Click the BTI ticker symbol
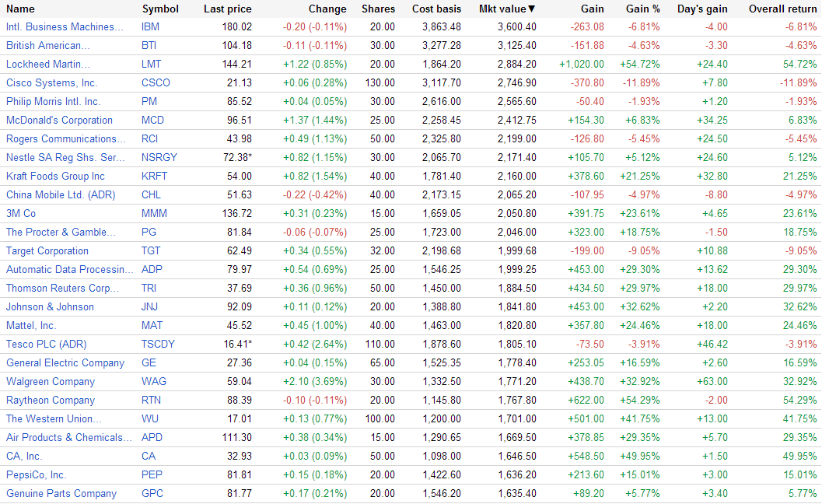Image resolution: width=829 pixels, height=504 pixels. (x=149, y=45)
